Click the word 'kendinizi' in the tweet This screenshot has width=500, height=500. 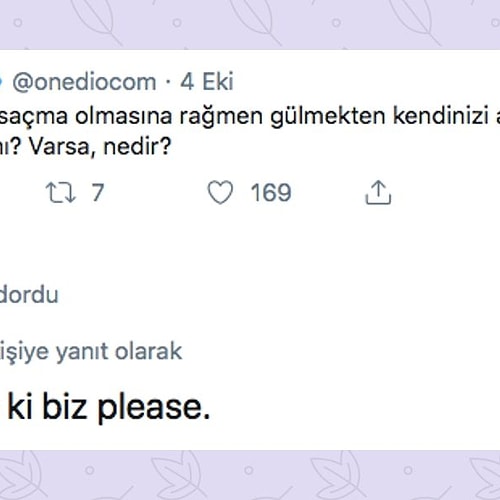pos(441,115)
